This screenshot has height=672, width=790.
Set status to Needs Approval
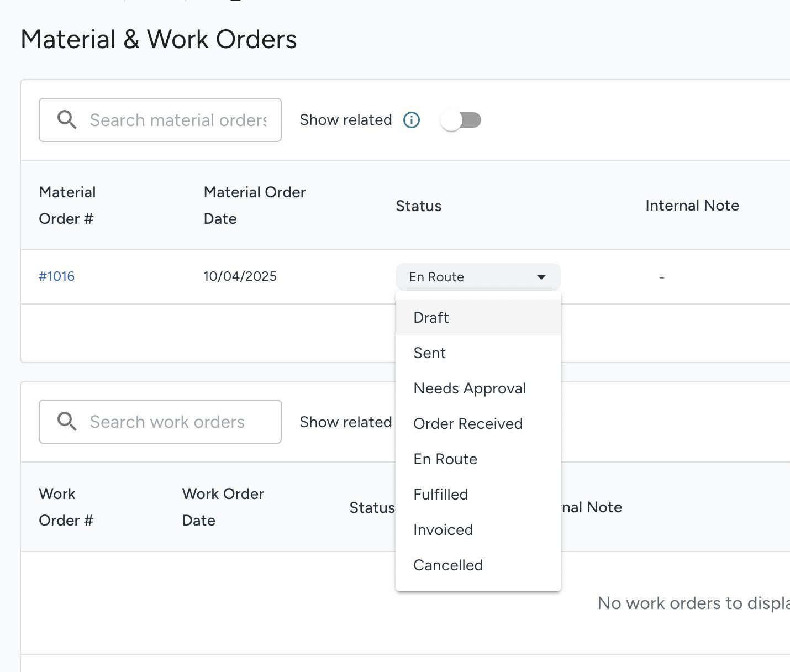click(x=470, y=389)
